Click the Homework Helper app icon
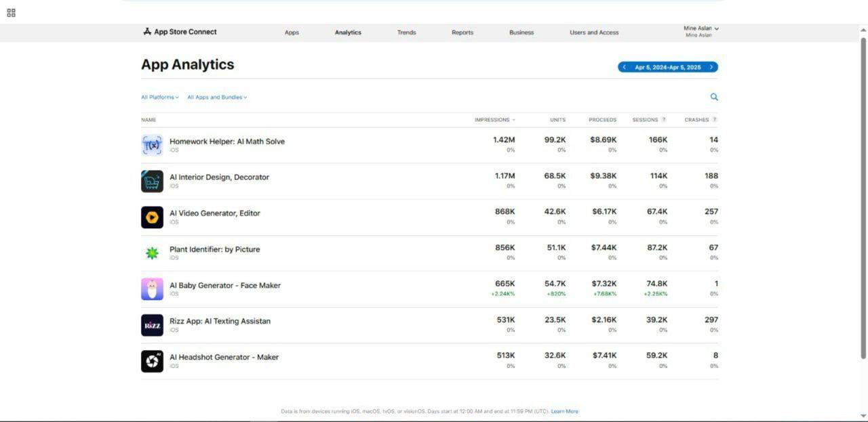 152,145
